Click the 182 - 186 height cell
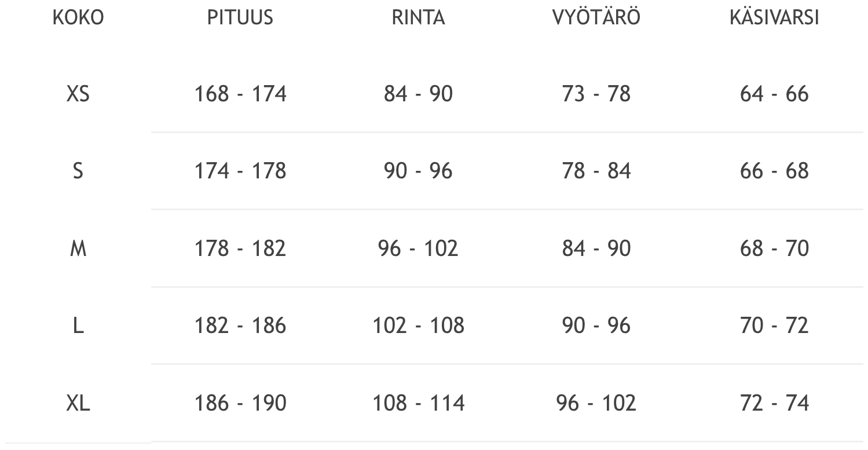The image size is (868, 450). coord(240,326)
